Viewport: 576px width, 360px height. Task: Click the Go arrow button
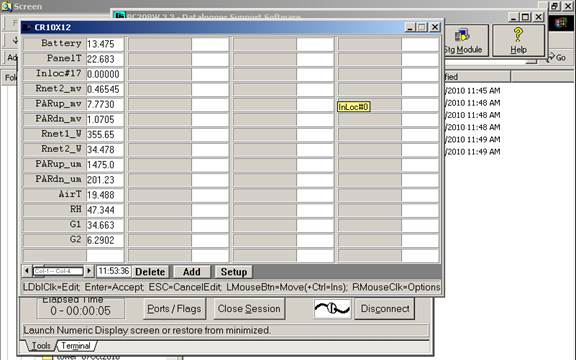click(x=557, y=57)
